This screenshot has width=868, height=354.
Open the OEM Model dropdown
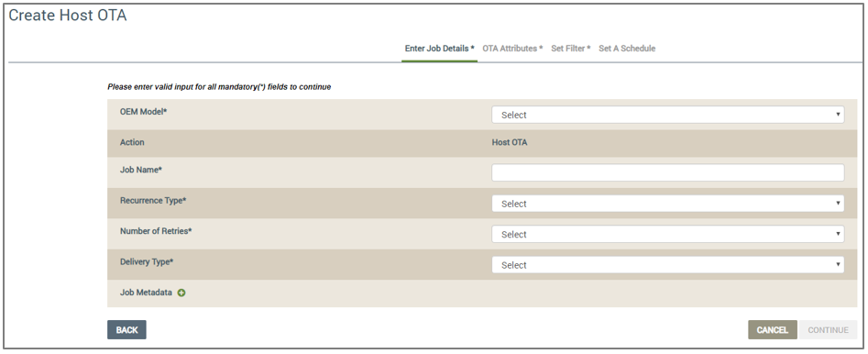click(x=667, y=115)
